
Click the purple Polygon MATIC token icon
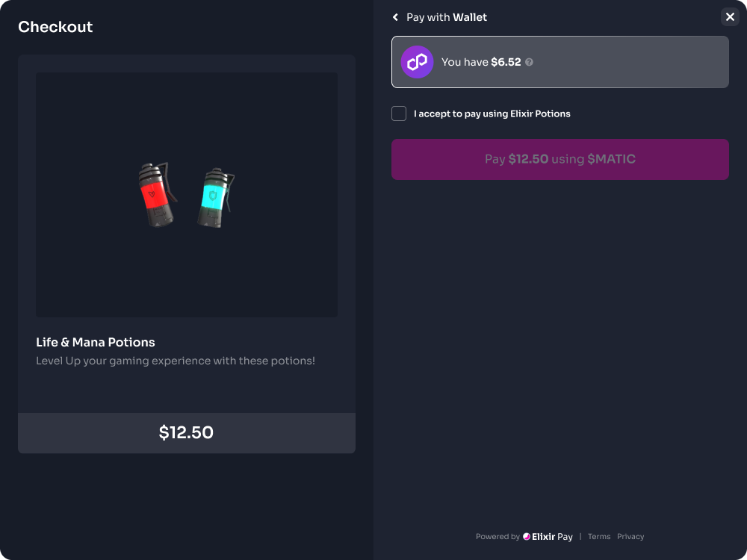[x=417, y=62]
